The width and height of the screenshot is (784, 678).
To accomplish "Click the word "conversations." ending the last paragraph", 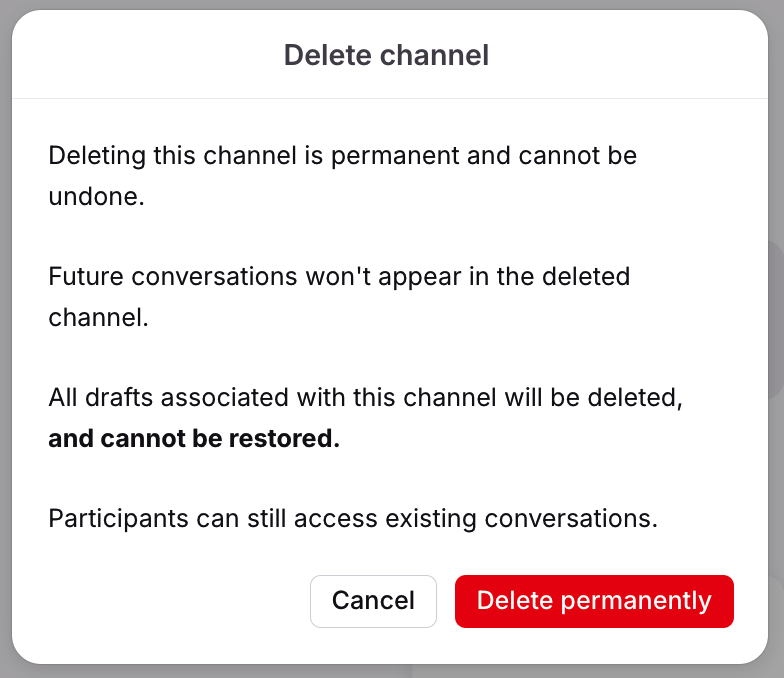I will (571, 519).
